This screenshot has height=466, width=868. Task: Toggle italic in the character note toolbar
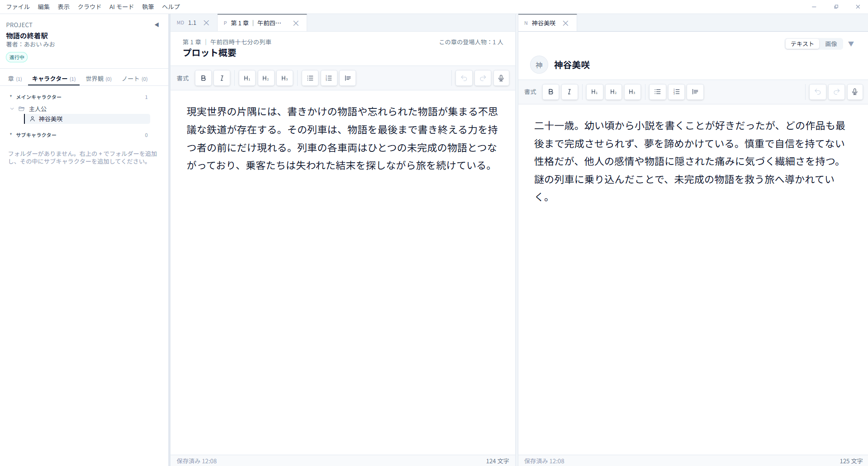tap(569, 92)
